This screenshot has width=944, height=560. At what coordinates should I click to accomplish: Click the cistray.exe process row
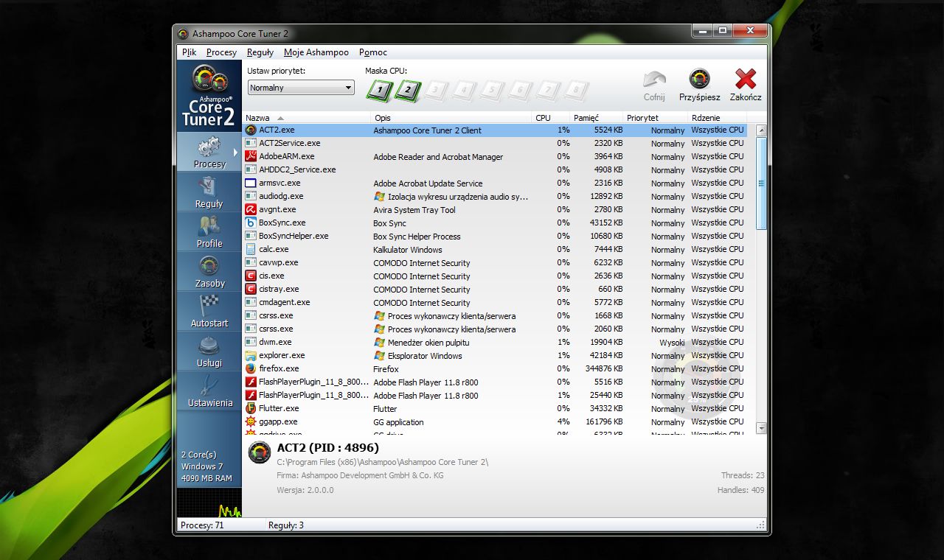(495, 289)
